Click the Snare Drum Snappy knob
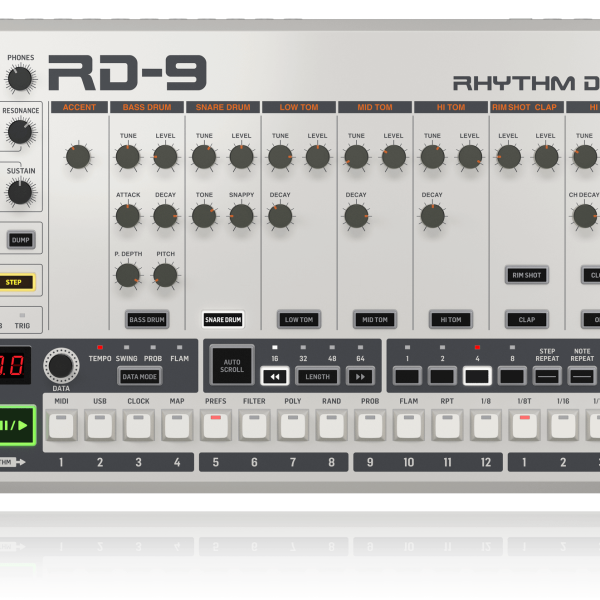 click(x=241, y=216)
